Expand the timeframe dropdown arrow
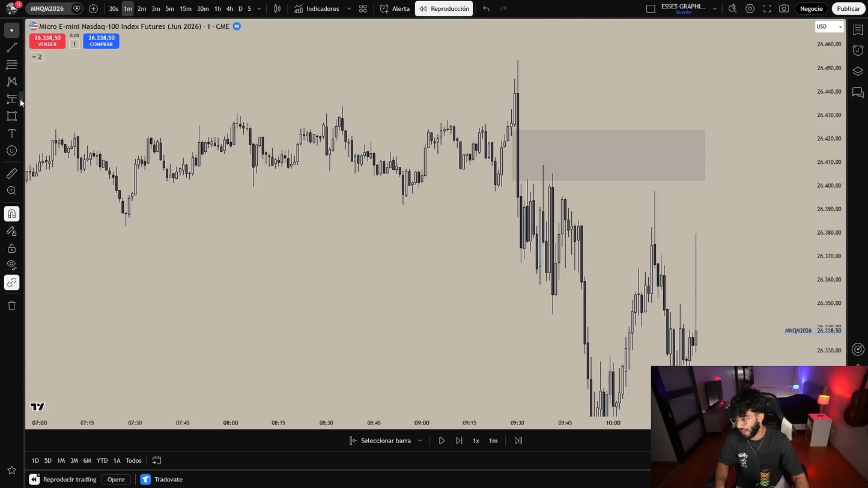The height and width of the screenshot is (488, 868). [x=259, y=9]
